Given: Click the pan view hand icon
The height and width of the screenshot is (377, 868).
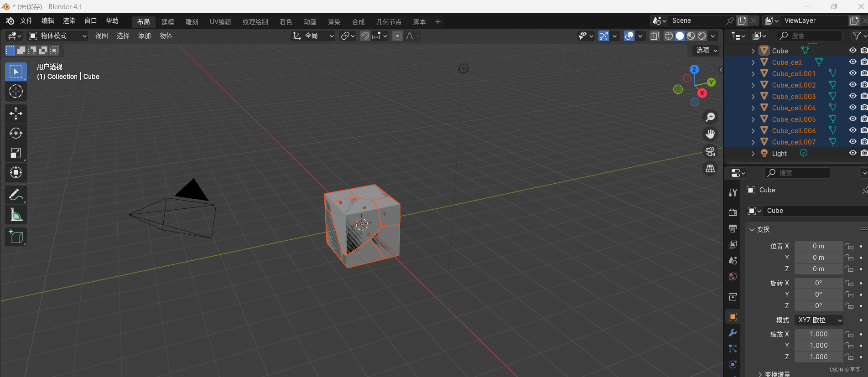Looking at the screenshot, I should point(710,134).
